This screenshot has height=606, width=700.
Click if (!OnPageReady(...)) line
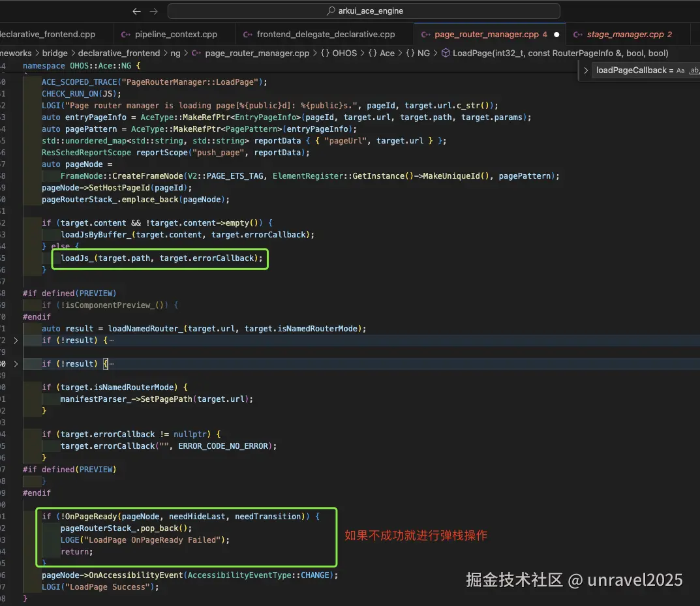point(180,516)
